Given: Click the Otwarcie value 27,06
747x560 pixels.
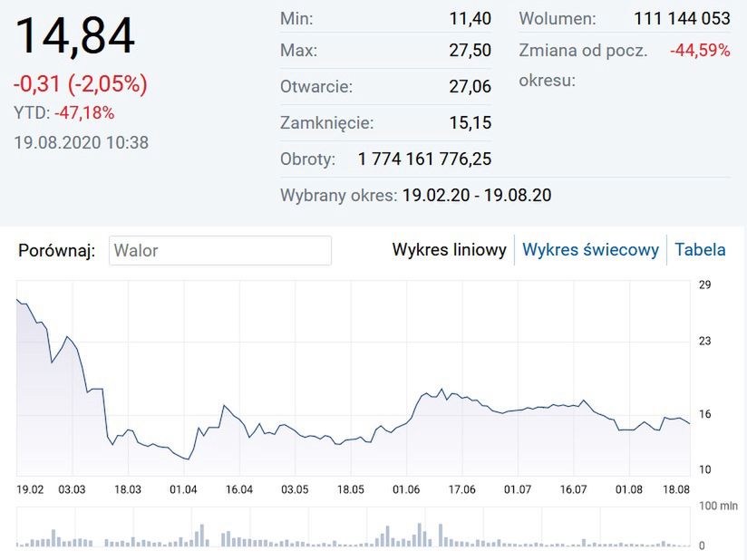Looking at the screenshot, I should pos(470,87).
